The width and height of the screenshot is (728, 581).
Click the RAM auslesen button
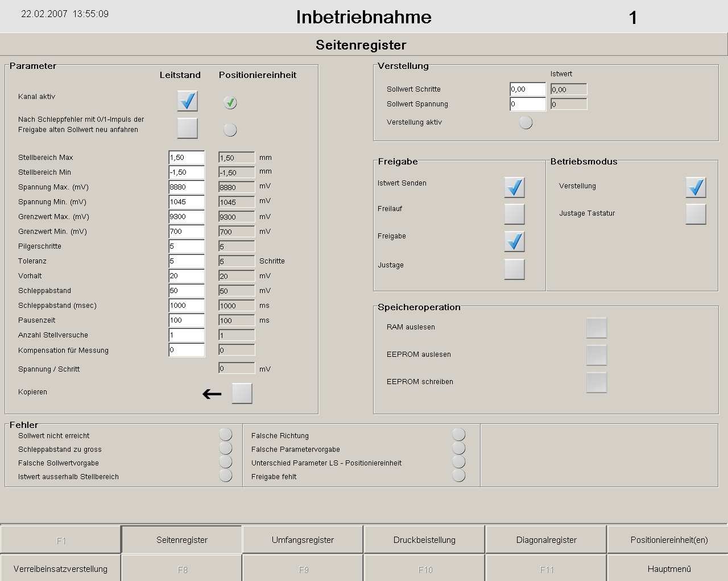point(597,328)
